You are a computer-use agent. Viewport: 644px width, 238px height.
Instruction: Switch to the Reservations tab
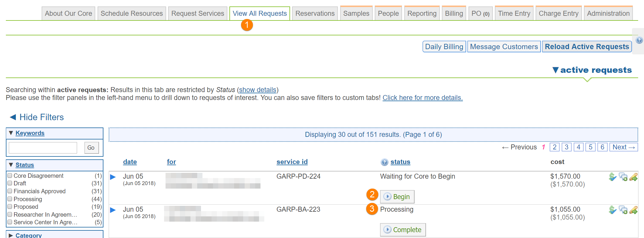point(315,13)
